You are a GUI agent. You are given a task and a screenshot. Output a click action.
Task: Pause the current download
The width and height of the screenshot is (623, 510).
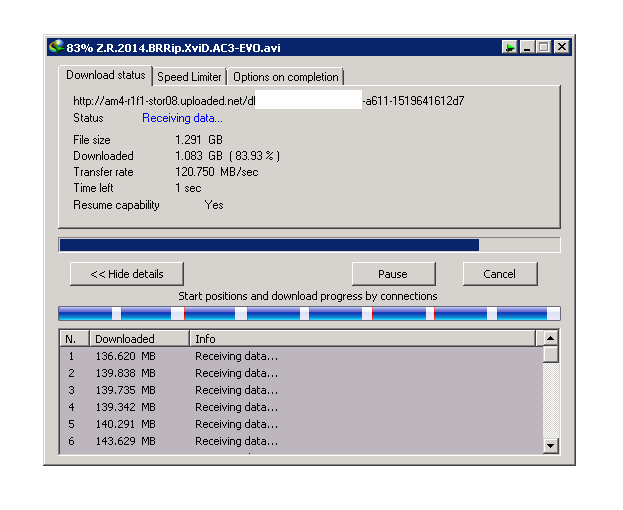(393, 274)
